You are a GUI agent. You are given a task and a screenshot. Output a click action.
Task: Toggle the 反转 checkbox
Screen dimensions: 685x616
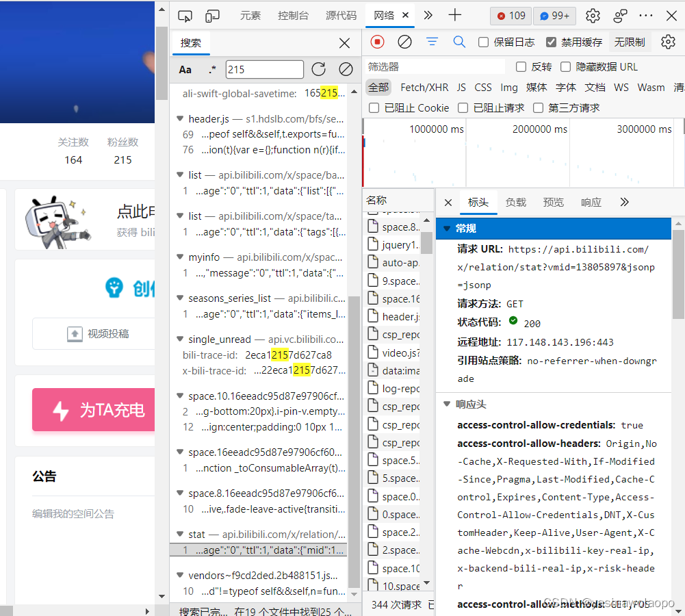521,67
